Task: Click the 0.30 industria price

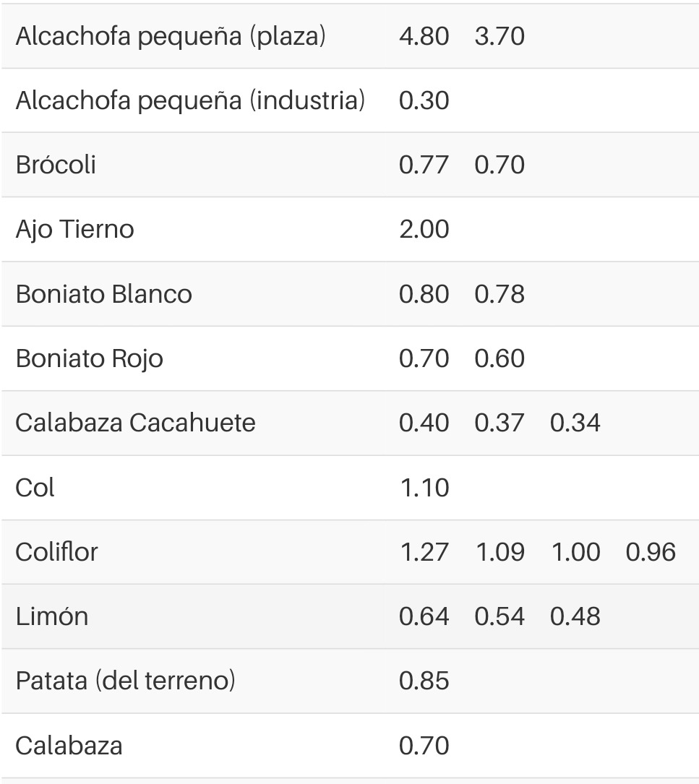Action: coord(424,100)
